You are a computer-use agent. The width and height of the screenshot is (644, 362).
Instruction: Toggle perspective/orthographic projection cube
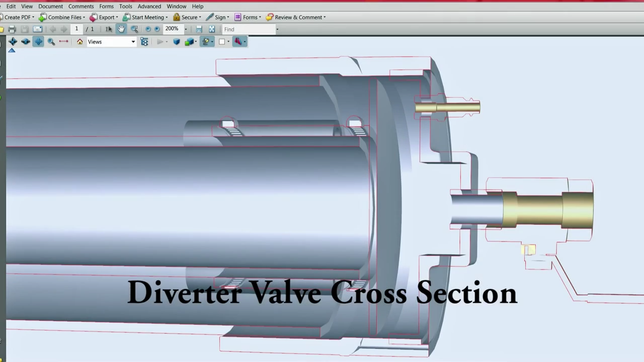176,42
